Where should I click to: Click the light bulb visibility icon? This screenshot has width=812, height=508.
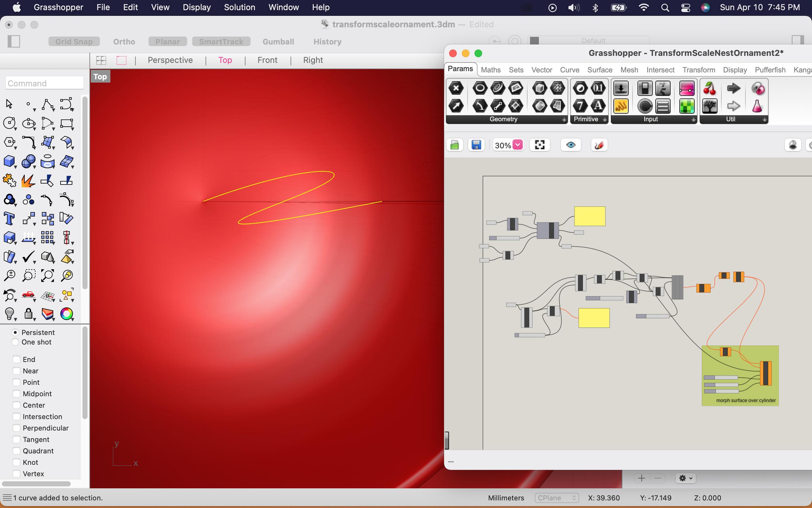click(9, 314)
